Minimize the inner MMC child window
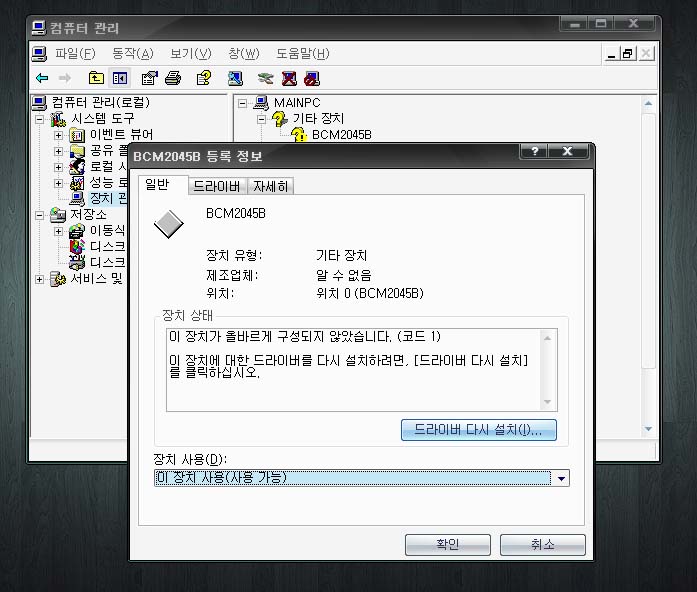The width and height of the screenshot is (697, 592). click(612, 54)
